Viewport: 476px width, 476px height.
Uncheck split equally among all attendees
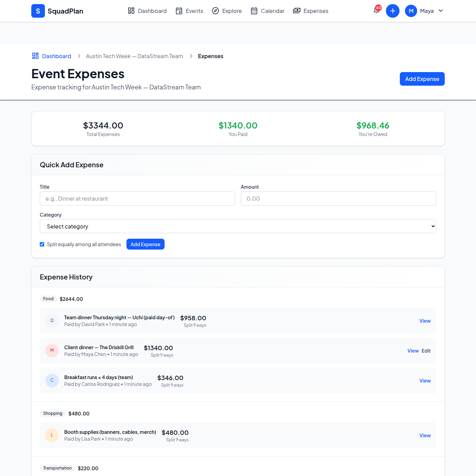[x=42, y=244]
